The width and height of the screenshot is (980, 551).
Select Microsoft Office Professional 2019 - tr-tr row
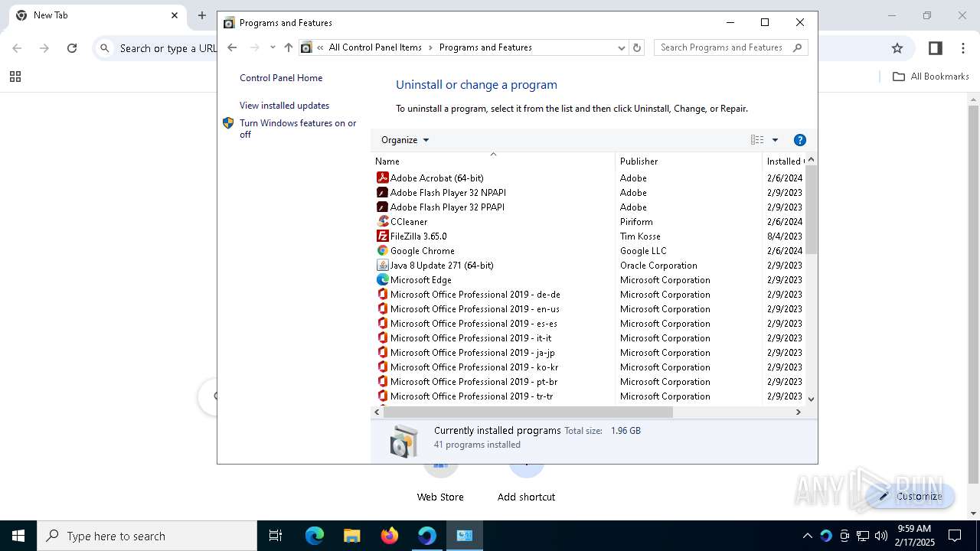pyautogui.click(x=588, y=396)
